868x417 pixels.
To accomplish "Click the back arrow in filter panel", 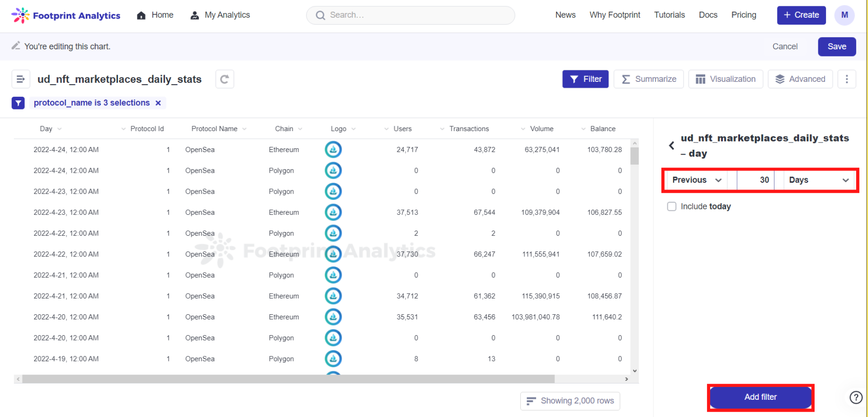I will [x=671, y=145].
